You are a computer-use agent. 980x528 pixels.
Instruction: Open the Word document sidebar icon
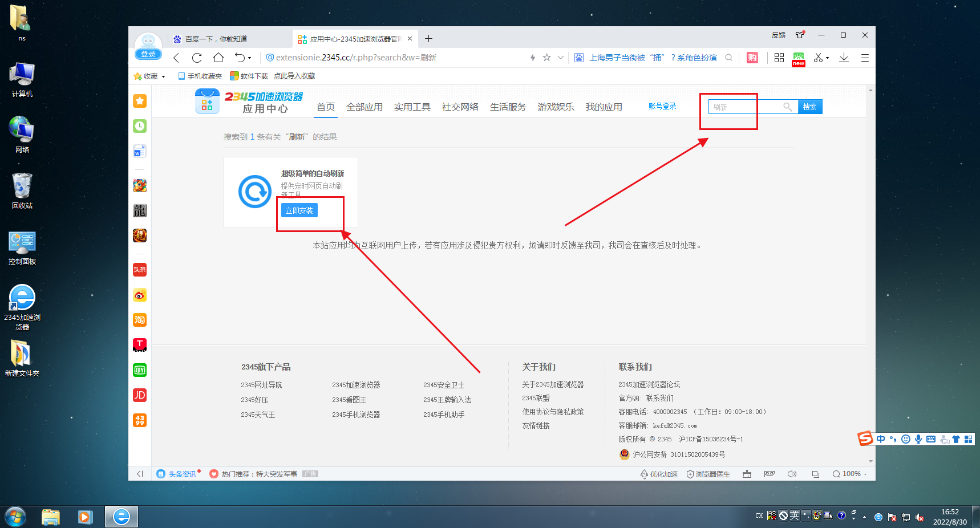[x=140, y=151]
